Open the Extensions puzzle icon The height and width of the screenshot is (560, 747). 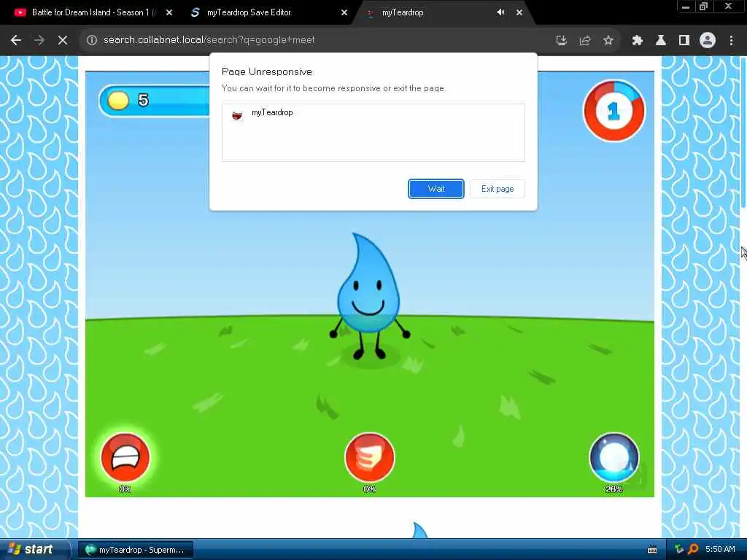[638, 41]
